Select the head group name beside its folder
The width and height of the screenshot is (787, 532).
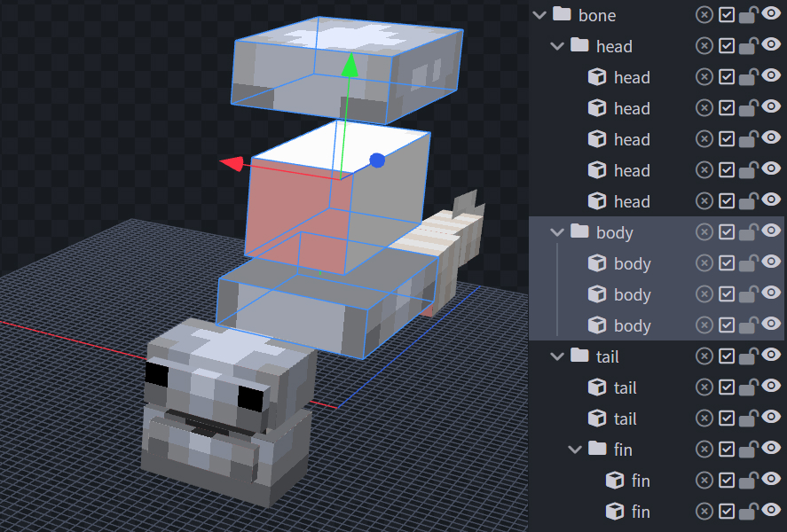(614, 47)
